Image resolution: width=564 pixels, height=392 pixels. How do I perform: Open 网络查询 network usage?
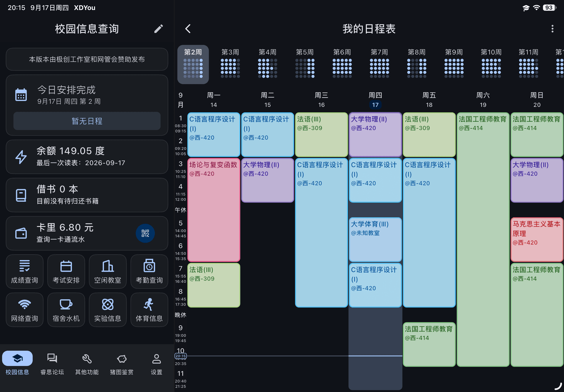[x=25, y=310]
